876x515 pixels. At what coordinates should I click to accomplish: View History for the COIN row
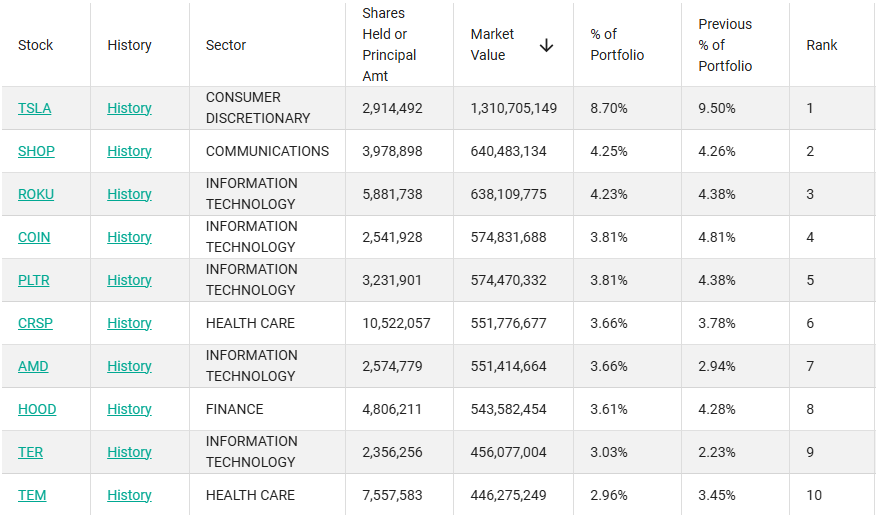coord(129,237)
